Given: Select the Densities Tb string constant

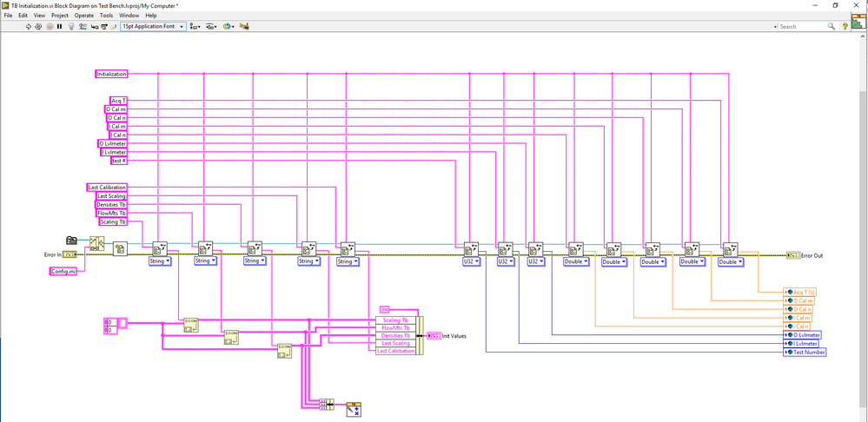Looking at the screenshot, I should pos(112,205).
